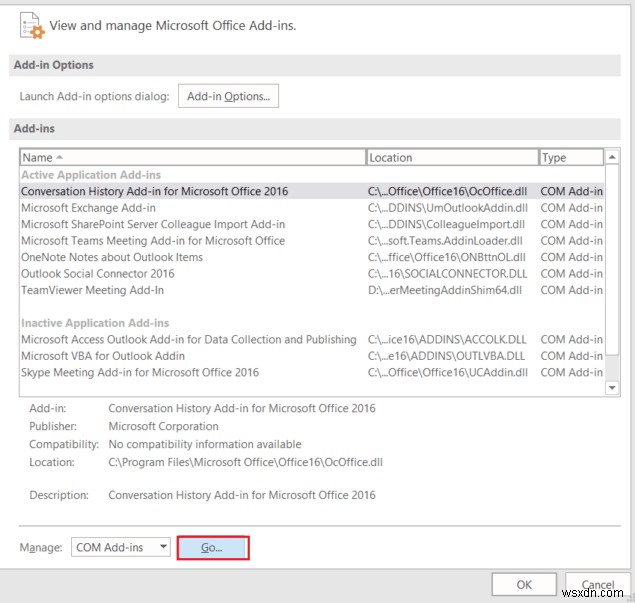
Task: Select the Microsoft Exchange Add-in row
Action: point(312,208)
